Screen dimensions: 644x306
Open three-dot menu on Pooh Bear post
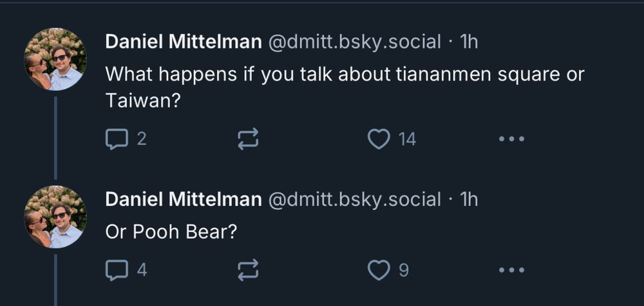click(512, 269)
